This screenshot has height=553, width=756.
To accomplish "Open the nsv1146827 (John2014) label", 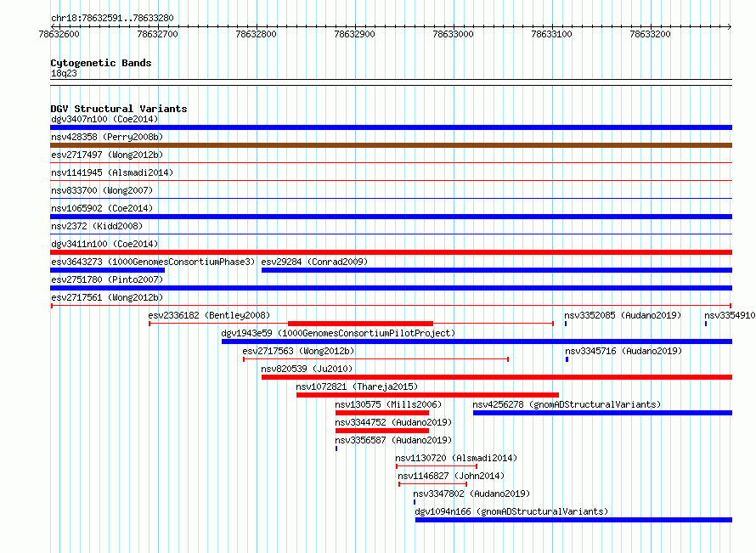I will [451, 476].
